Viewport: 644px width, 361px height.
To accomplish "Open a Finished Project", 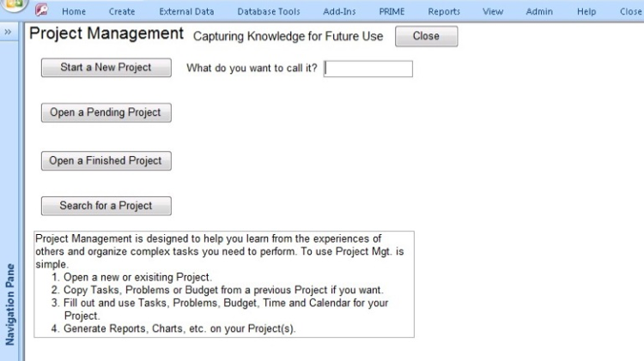I will pos(106,160).
